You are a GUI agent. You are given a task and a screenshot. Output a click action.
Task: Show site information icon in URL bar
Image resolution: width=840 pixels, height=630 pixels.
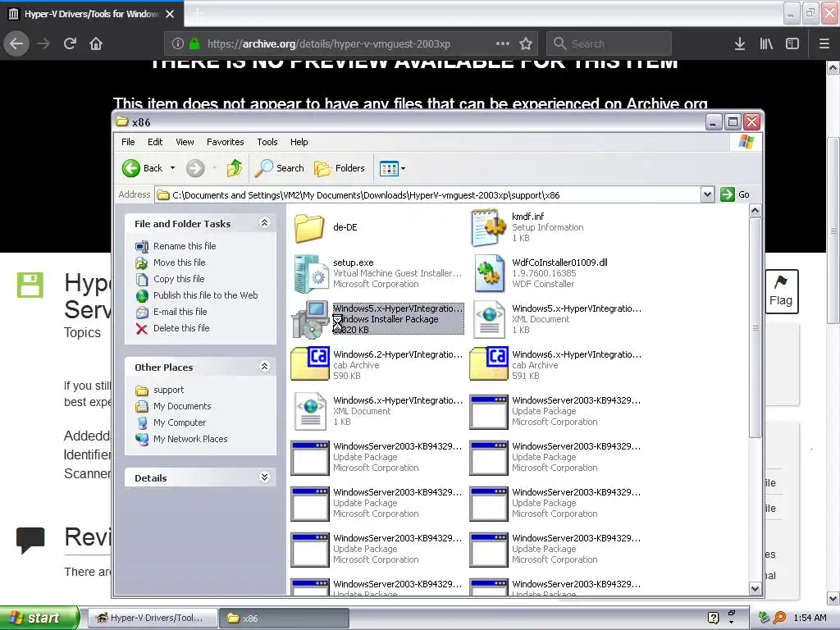[x=178, y=43]
